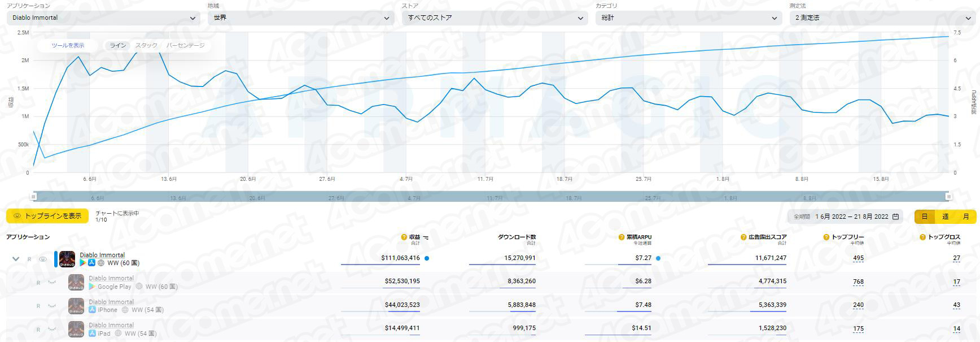Screen dimensions: 980x342
Task: Click the calendar icon in the date range field
Action: point(895,217)
